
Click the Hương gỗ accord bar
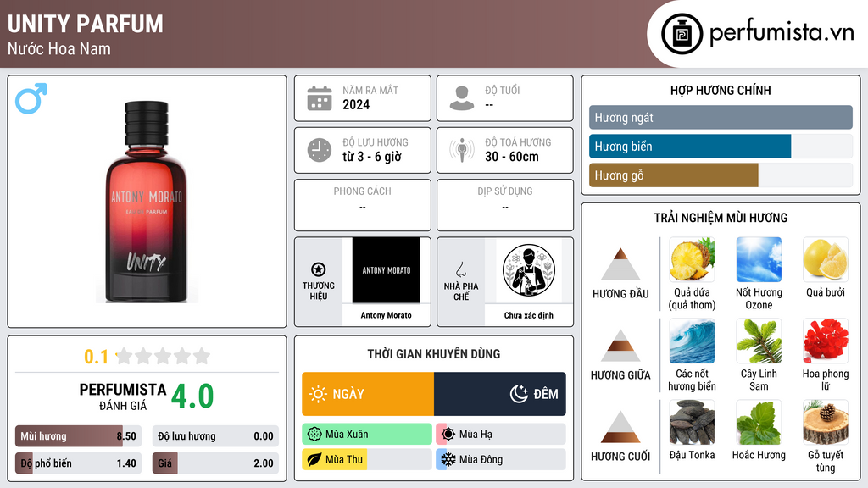(x=721, y=175)
